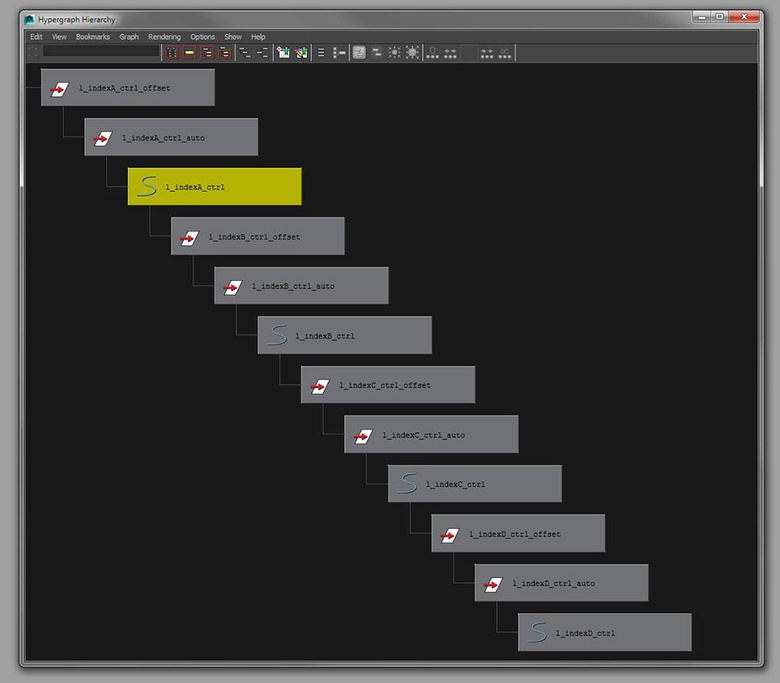Open the Show menu

tap(232, 37)
